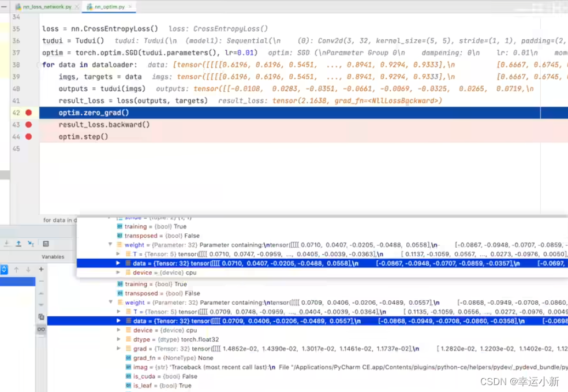The image size is (568, 392).
Task: Click 'result_loss.backward()' code line
Action: coord(104,125)
